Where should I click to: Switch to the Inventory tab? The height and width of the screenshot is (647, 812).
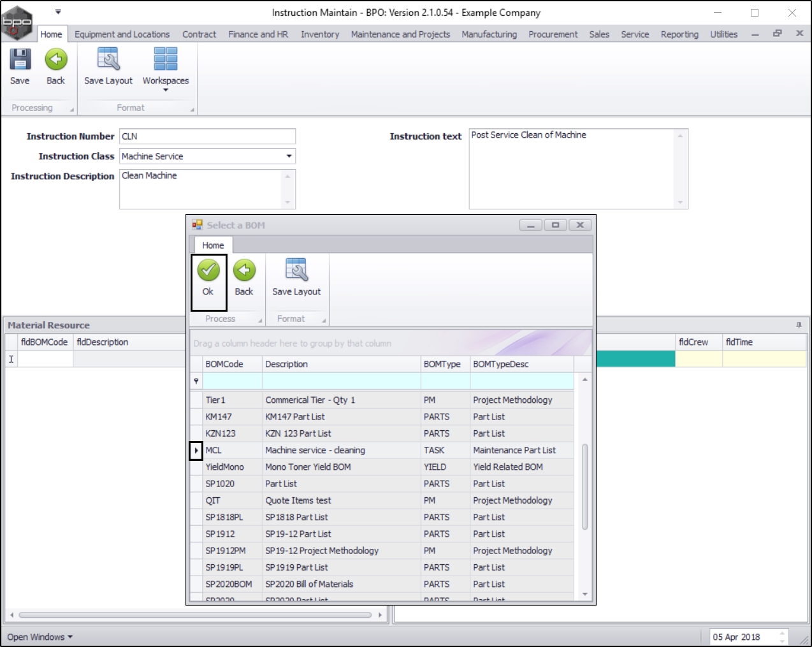(x=320, y=34)
